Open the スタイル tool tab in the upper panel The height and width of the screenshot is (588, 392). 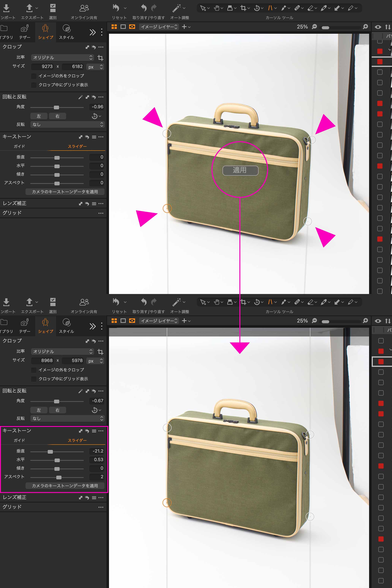pos(66,32)
